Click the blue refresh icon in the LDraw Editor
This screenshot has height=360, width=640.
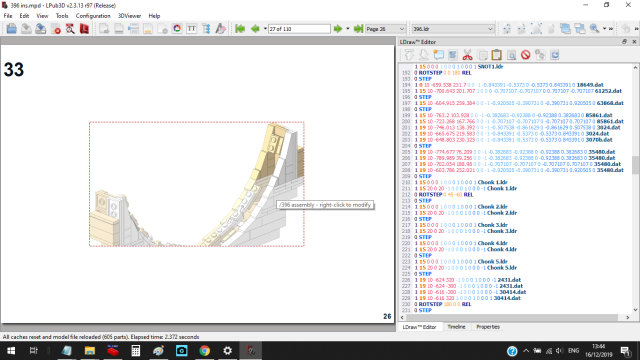555,55
